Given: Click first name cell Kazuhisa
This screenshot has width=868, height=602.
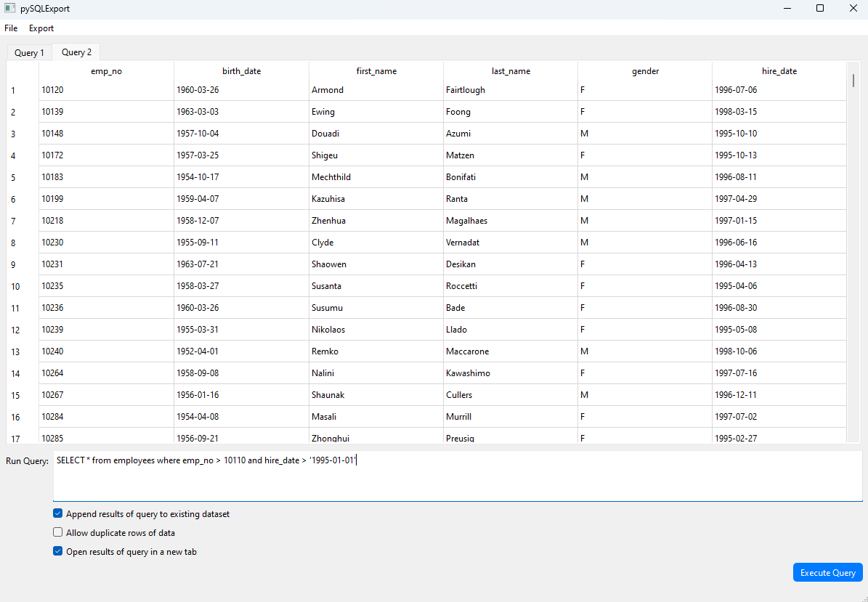Looking at the screenshot, I should coord(376,199).
